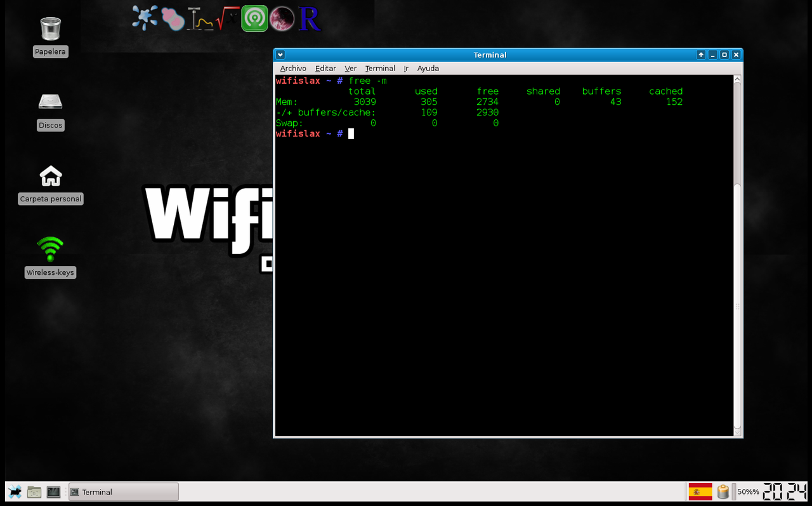The width and height of the screenshot is (812, 506).
Task: Open the Carpeta personal home folder icon
Action: click(x=51, y=176)
